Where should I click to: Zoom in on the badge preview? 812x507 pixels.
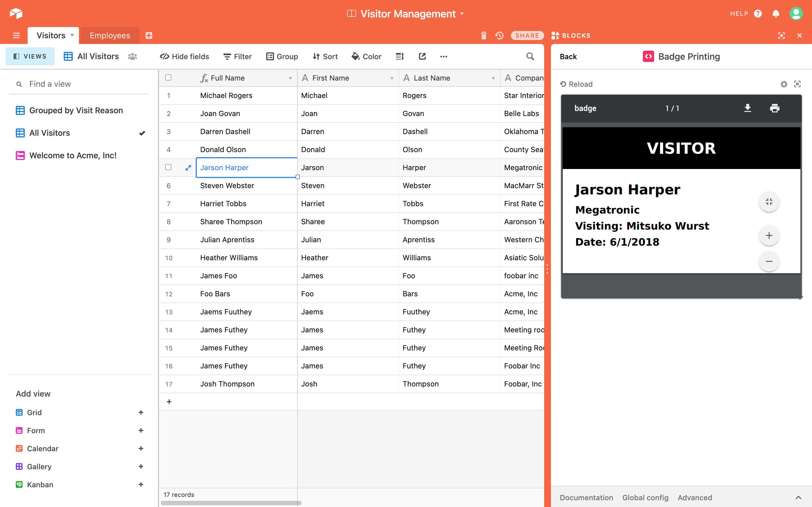point(769,236)
